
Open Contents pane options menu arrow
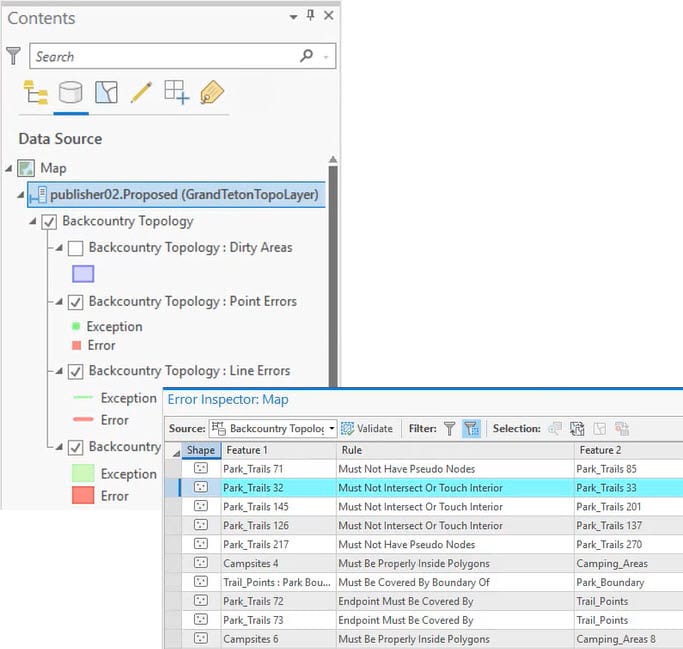click(294, 17)
